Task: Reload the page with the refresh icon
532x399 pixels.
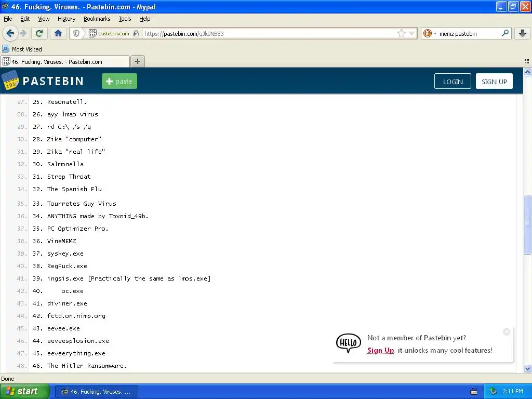Action: coord(39,33)
